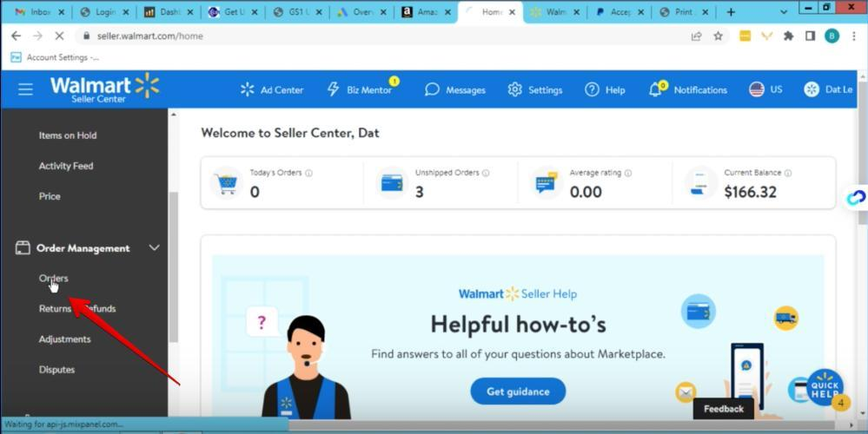Image resolution: width=868 pixels, height=434 pixels.
Task: Switch to the Gmail Inbox tab
Action: coord(39,12)
